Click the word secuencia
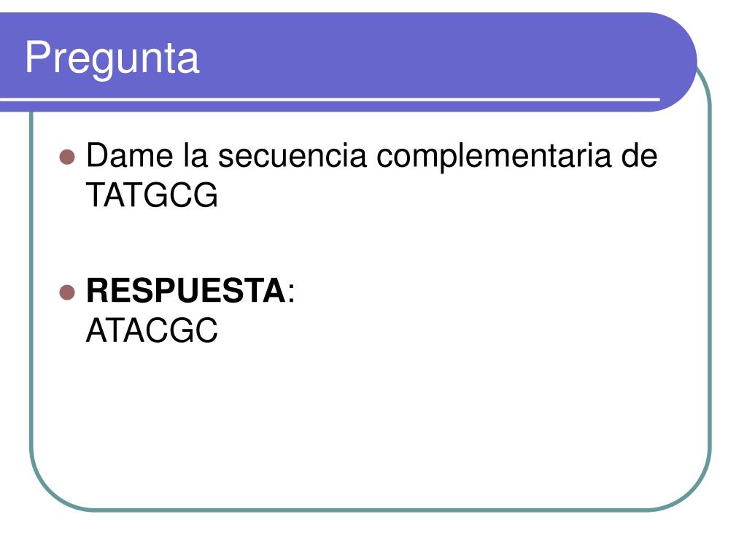Screen dimensions: 747x560 point(293,157)
